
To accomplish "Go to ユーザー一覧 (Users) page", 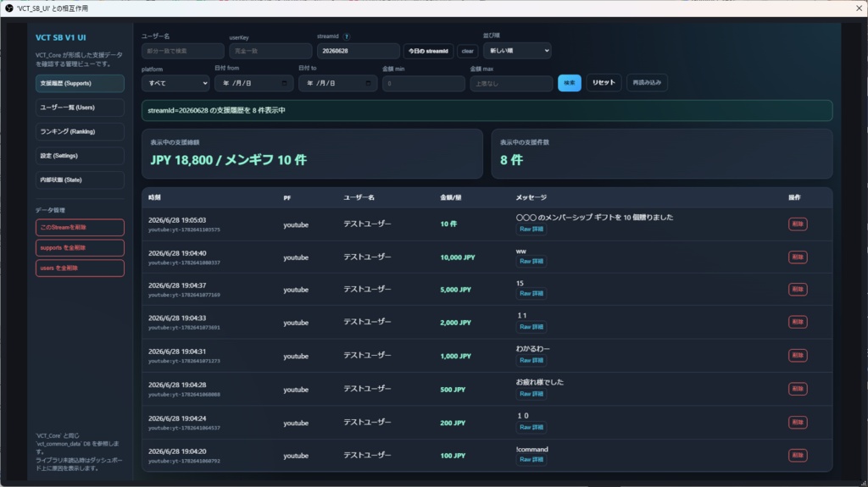I will (80, 108).
